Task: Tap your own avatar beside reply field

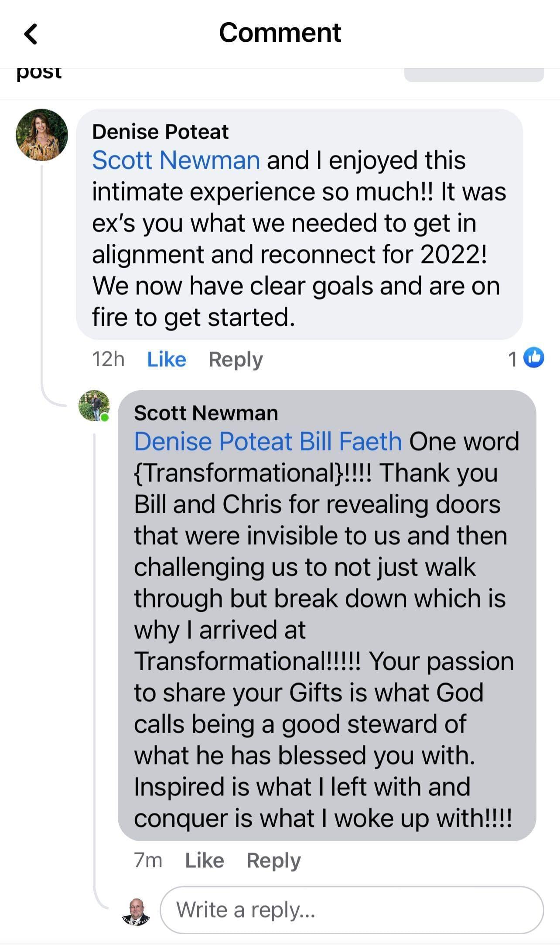Action: tap(136, 911)
